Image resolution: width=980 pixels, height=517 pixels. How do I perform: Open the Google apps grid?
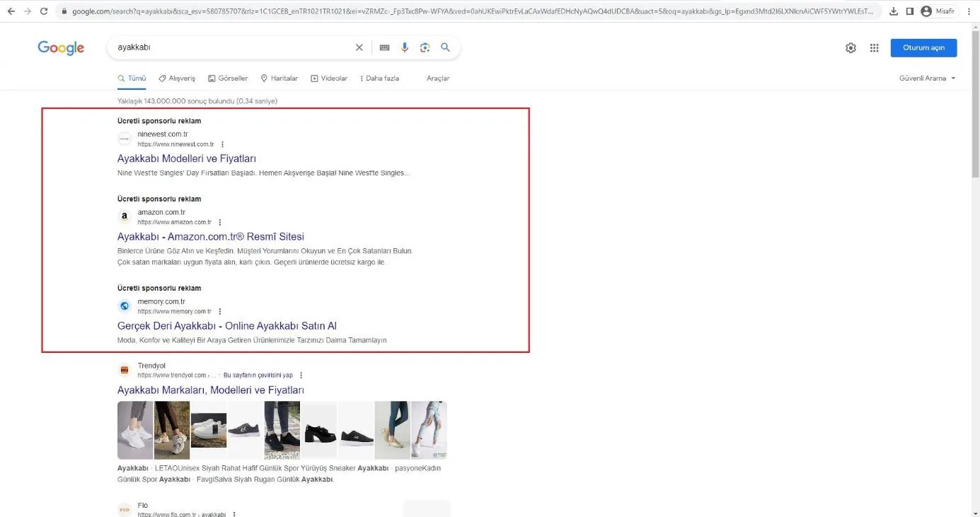(x=875, y=48)
